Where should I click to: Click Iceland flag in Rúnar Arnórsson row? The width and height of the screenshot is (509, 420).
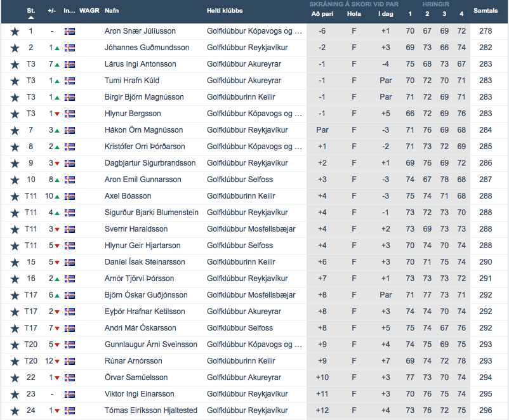coord(69,361)
